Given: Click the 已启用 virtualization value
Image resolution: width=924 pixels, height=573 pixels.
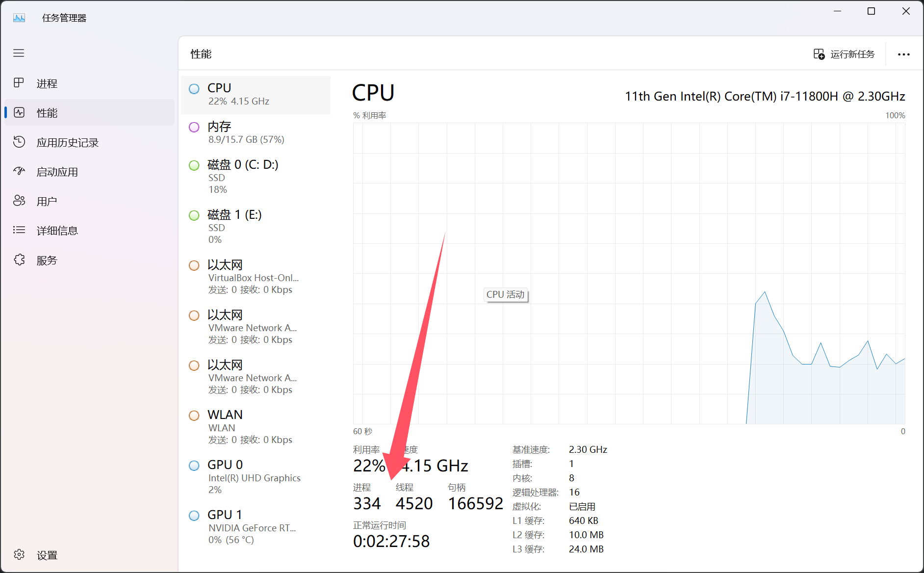Looking at the screenshot, I should [x=582, y=506].
